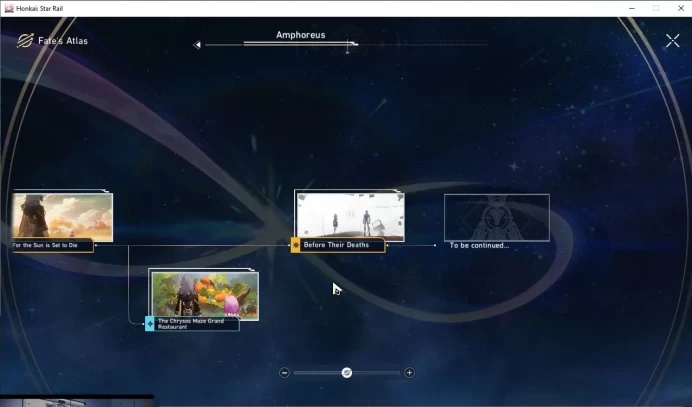
Task: Click the To be continued... text
Action: [x=479, y=245]
